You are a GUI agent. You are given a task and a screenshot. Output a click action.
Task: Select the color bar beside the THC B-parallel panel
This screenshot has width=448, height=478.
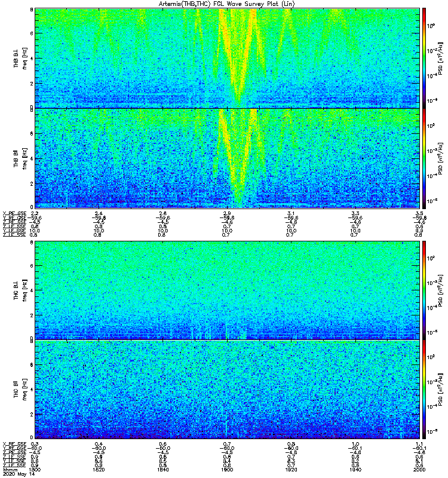(x=424, y=390)
